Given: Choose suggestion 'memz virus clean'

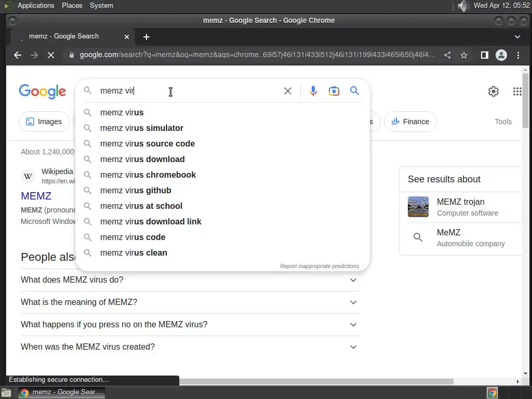Looking at the screenshot, I should [x=222, y=253].
